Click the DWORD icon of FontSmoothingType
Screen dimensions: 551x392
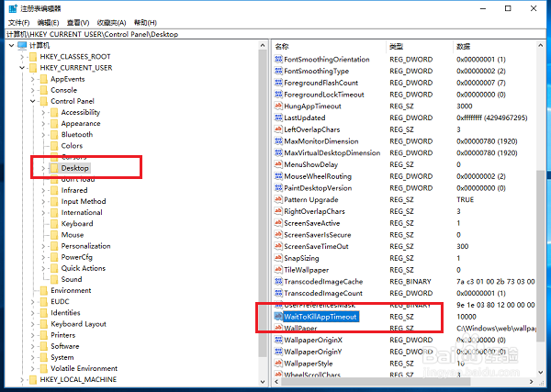pyautogui.click(x=278, y=71)
